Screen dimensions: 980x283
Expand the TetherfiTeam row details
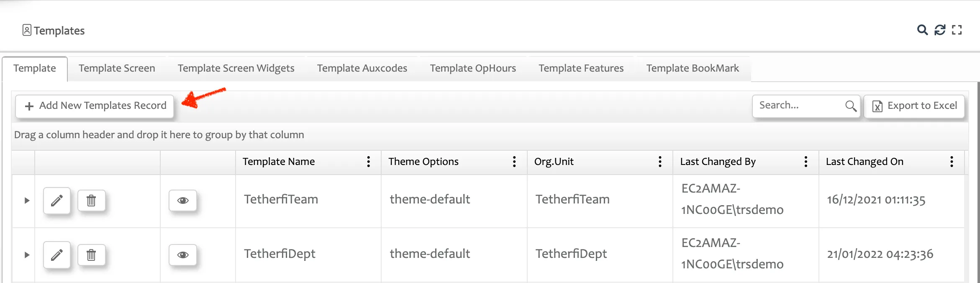coord(27,201)
